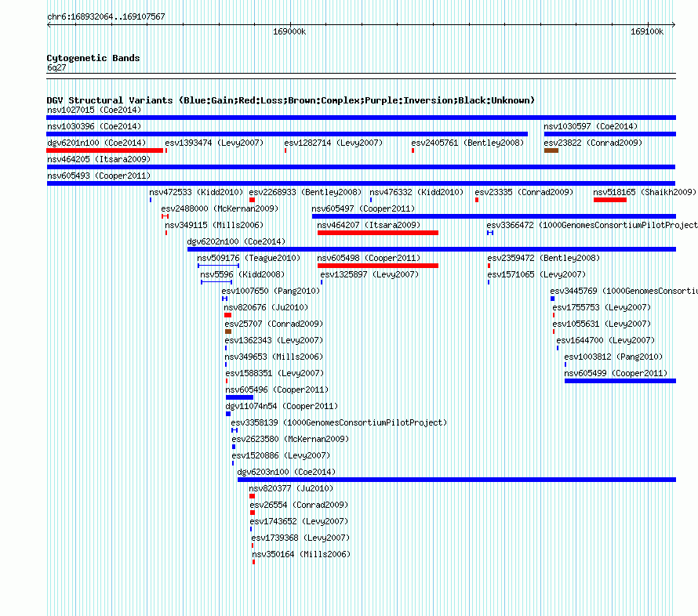Click the chr6:168932064..169107567 coordinates text

[106, 16]
